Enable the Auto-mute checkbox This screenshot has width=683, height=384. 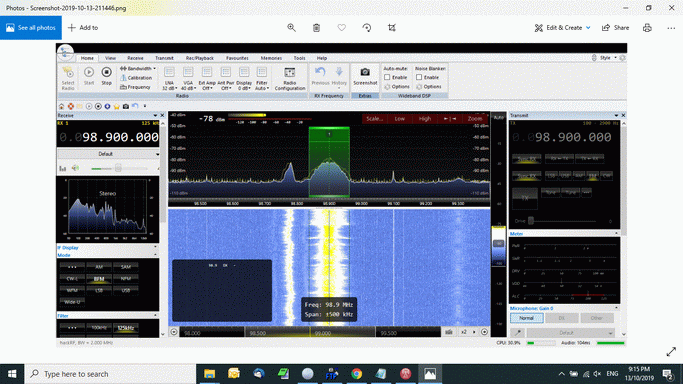[387, 77]
